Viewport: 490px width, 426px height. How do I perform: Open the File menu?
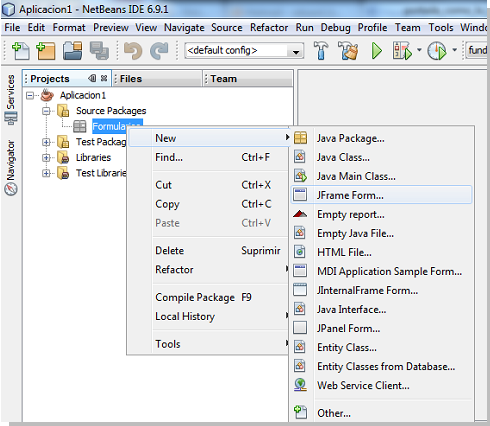tap(12, 27)
